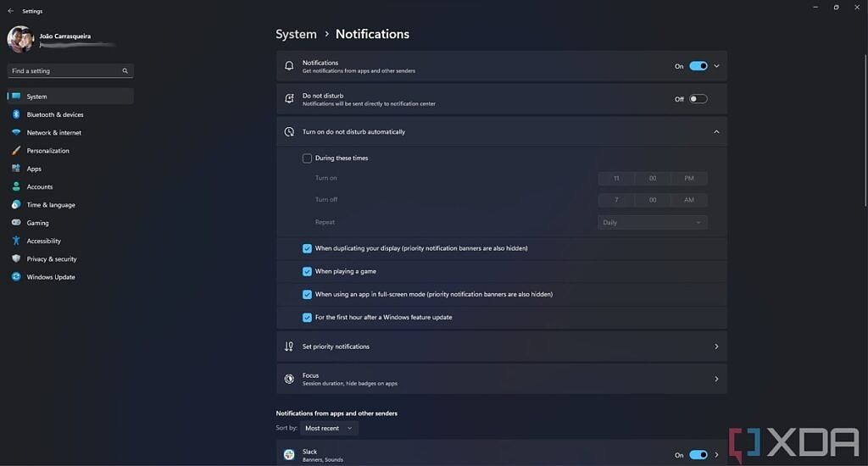
Task: Click the Apps icon in sidebar
Action: (x=16, y=169)
